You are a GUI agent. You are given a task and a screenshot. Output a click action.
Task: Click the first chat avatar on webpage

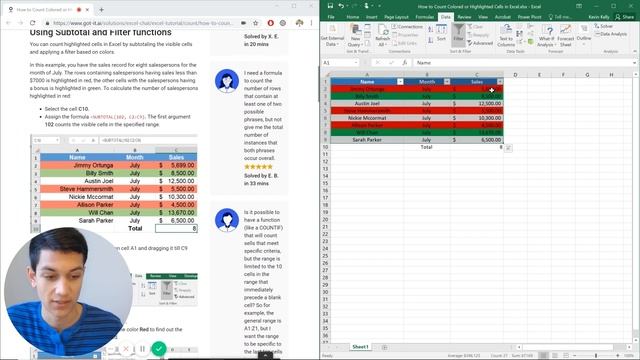click(x=227, y=81)
